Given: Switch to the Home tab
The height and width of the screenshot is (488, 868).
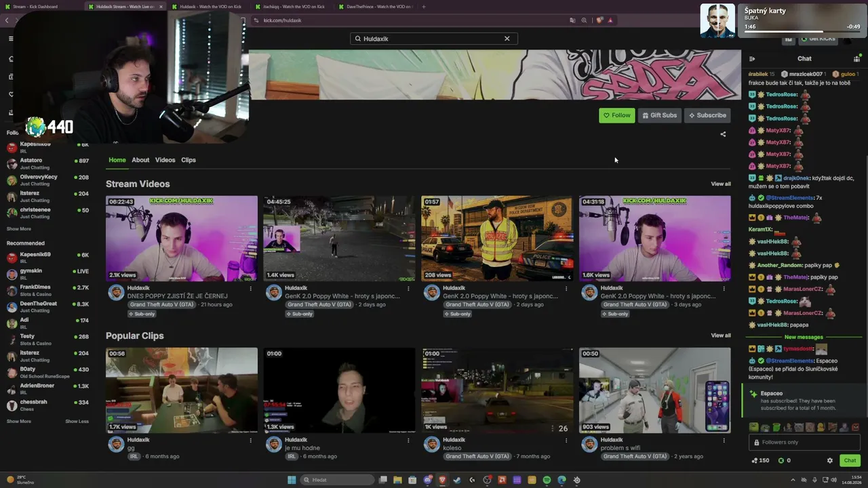Looking at the screenshot, I should [117, 160].
